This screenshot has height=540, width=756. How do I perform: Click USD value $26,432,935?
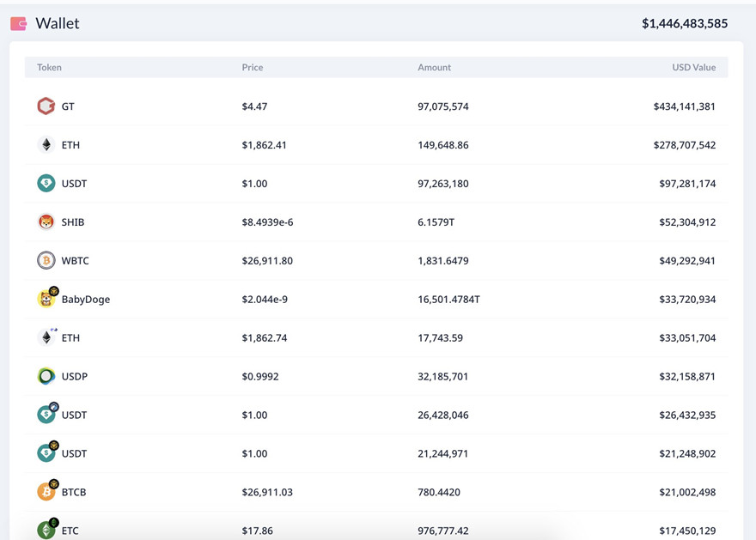687,415
